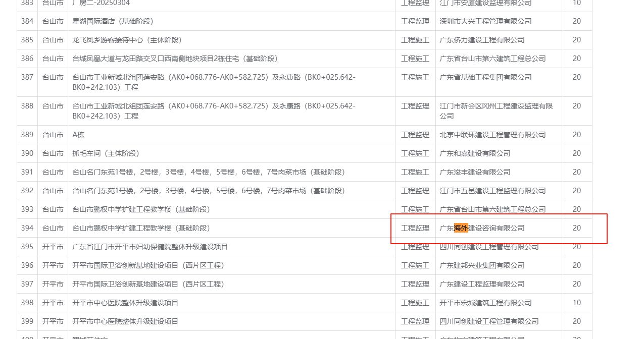
Task: Click 抓毛车间（主体阶段） project name
Action: click(106, 153)
